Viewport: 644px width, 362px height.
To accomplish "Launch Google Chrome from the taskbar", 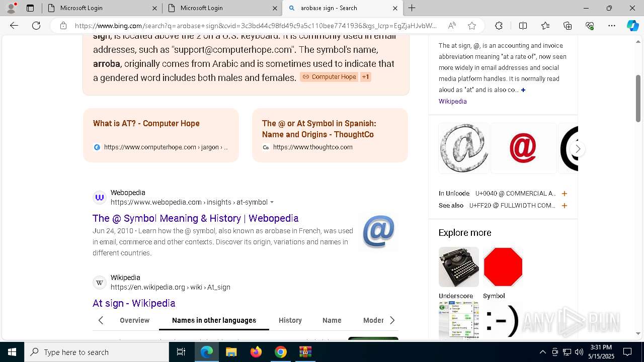I will click(281, 352).
